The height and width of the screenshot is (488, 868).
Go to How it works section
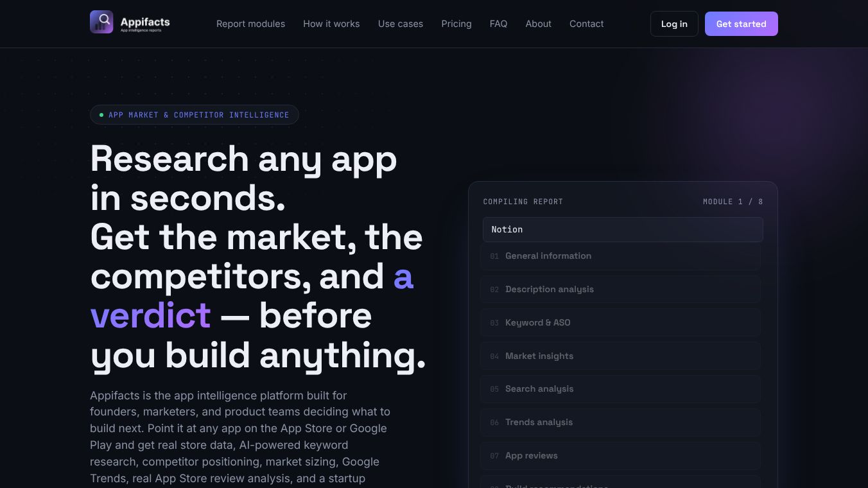tap(331, 24)
